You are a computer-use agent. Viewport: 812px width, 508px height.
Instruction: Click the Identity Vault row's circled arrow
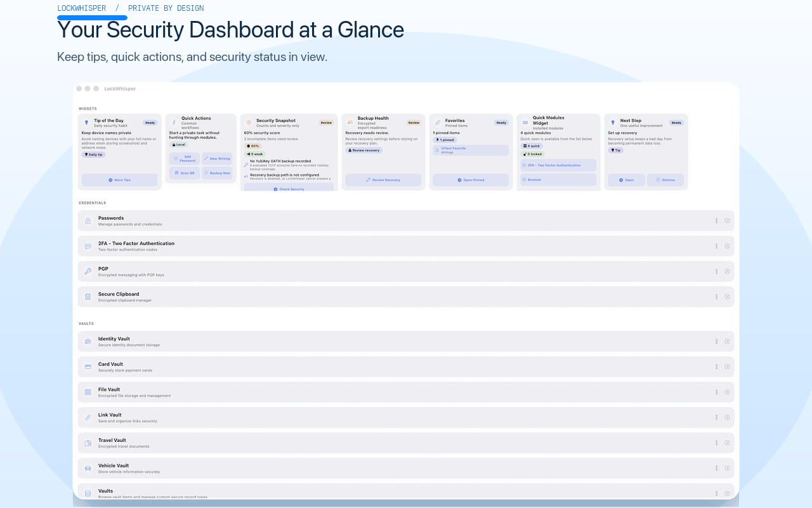point(727,341)
